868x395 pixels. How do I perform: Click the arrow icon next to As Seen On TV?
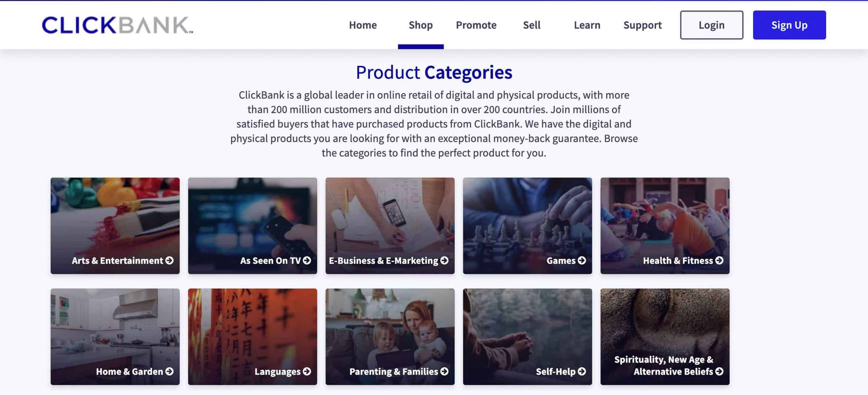[307, 260]
